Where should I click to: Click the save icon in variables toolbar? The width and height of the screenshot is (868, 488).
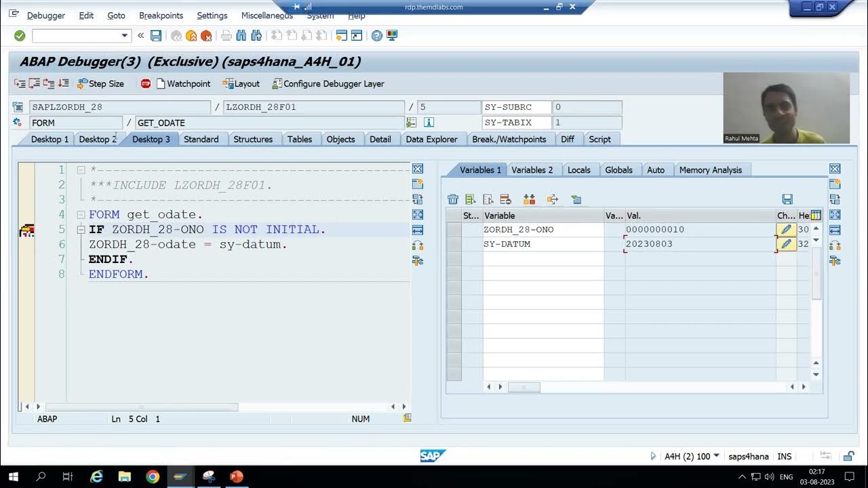pyautogui.click(x=787, y=199)
